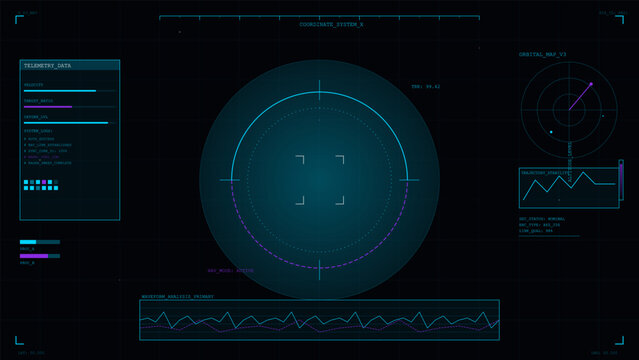The height and width of the screenshot is (360, 639).
Task: Click the SYSTEM_LOGS heading
Action: 38,131
